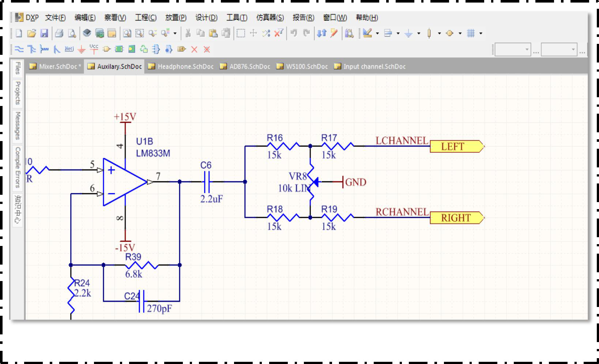Click the Clear Filter icon

click(x=279, y=33)
